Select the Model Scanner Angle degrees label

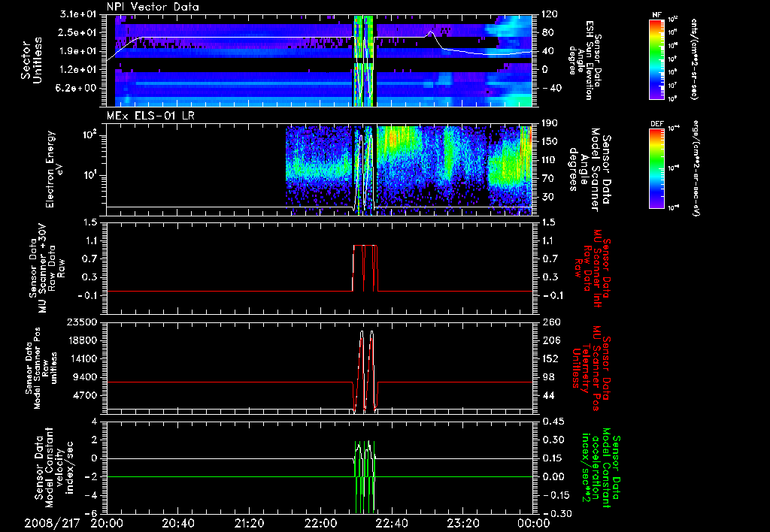[590, 171]
